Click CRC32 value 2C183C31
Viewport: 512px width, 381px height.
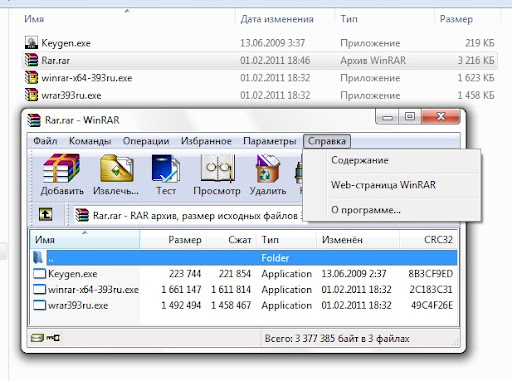click(431, 289)
